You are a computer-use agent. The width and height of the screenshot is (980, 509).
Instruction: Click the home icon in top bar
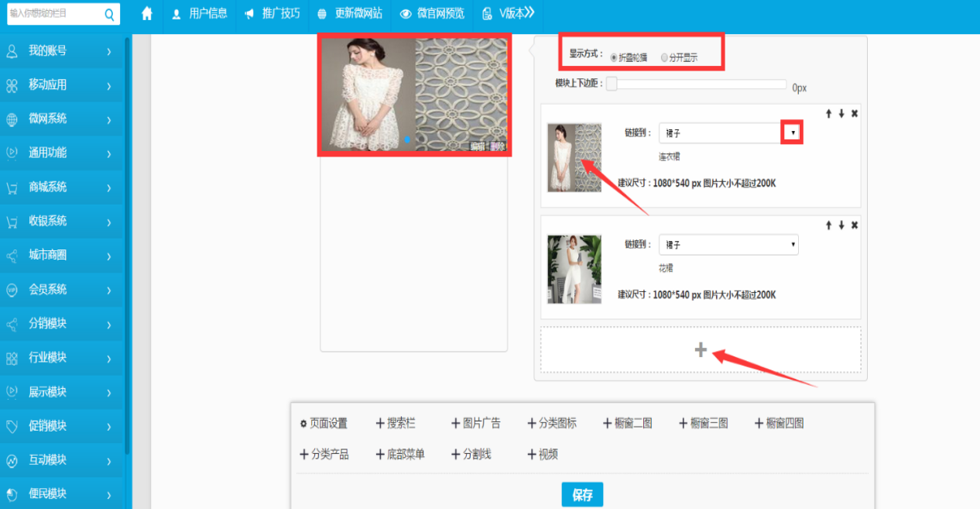click(147, 14)
